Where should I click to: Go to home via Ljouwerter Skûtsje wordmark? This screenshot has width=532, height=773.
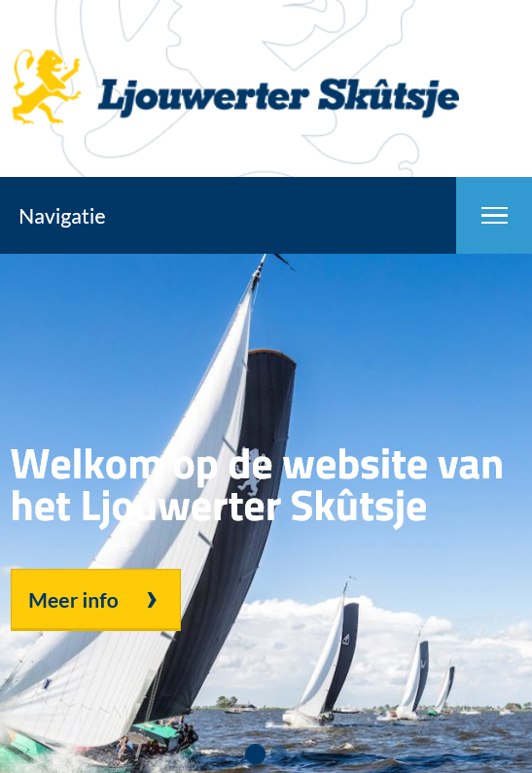(x=278, y=97)
